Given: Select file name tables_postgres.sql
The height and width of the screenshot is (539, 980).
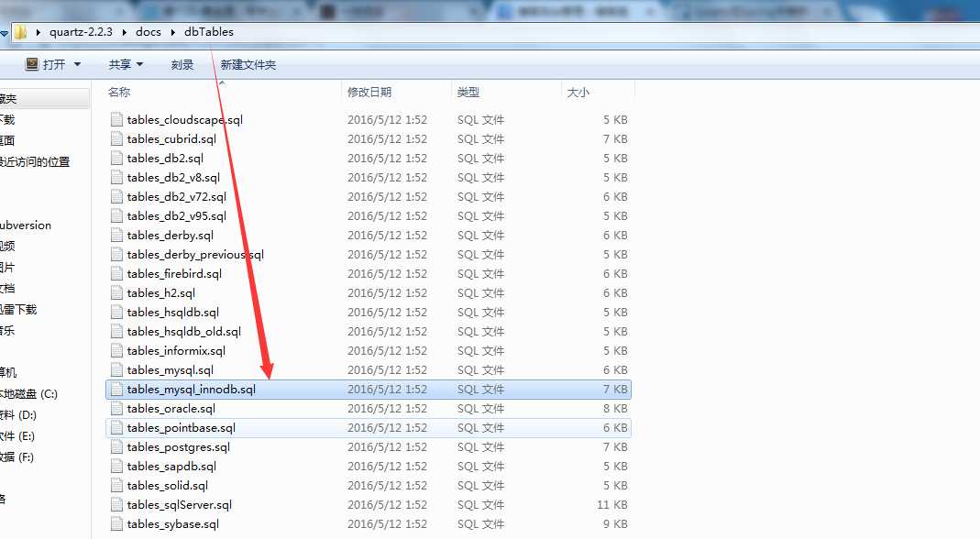Looking at the screenshot, I should [x=179, y=447].
